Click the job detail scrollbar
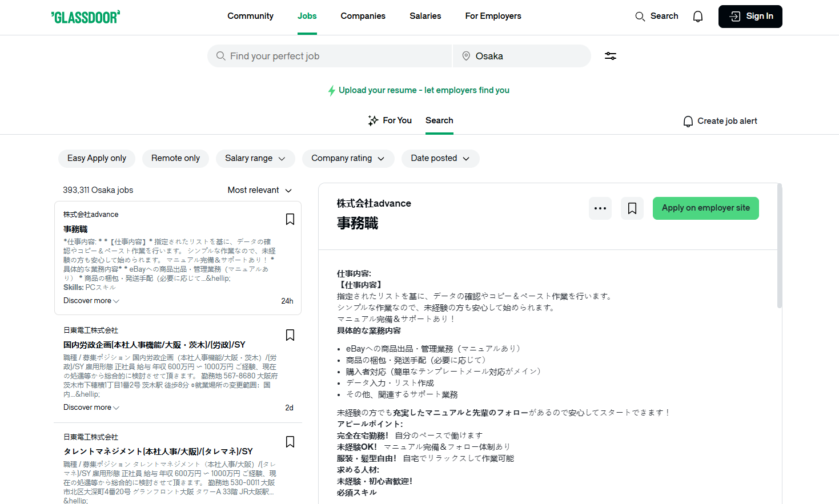 [779, 245]
